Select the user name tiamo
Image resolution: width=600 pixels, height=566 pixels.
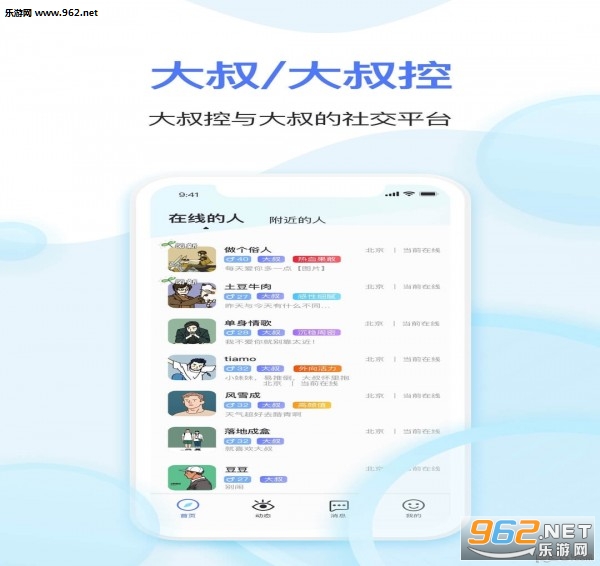240,359
